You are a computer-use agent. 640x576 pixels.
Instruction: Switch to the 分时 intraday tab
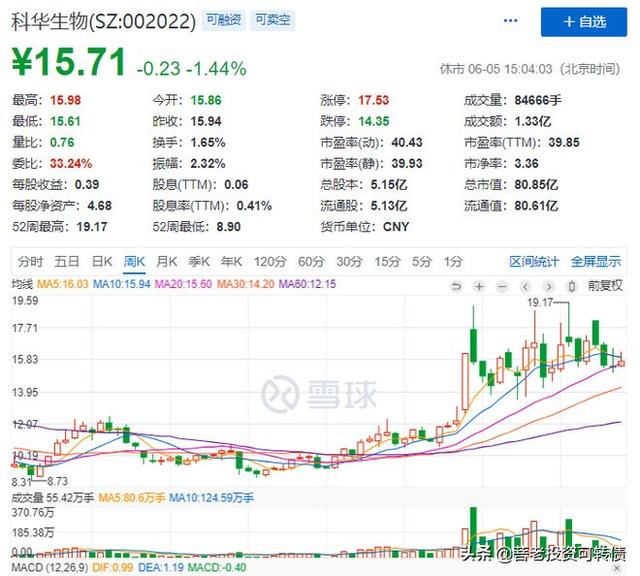[x=30, y=261]
